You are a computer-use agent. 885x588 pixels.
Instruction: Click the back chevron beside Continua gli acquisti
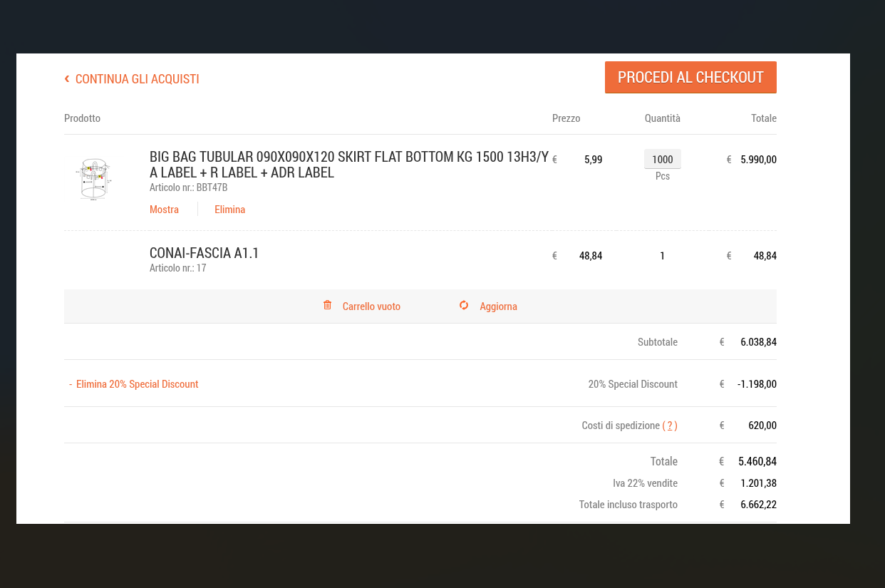[67, 78]
